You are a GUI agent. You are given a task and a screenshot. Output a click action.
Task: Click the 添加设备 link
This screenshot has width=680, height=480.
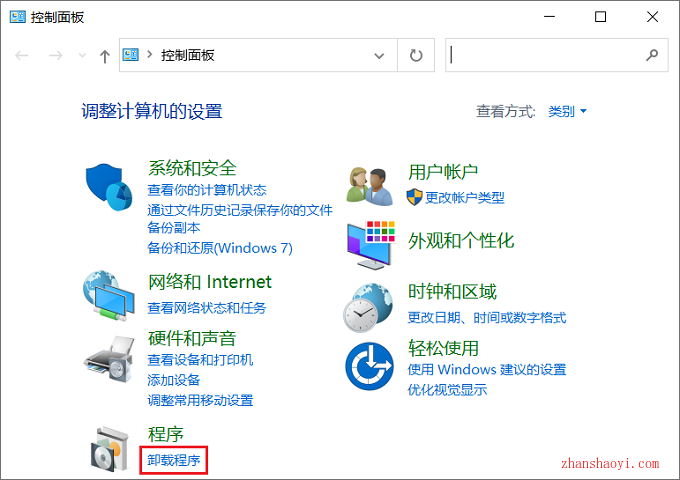click(173, 380)
